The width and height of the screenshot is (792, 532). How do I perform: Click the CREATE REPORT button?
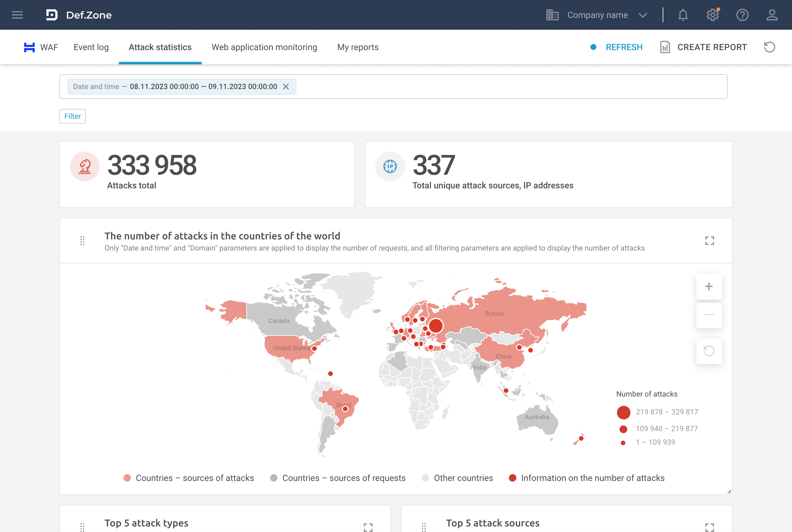tap(704, 47)
